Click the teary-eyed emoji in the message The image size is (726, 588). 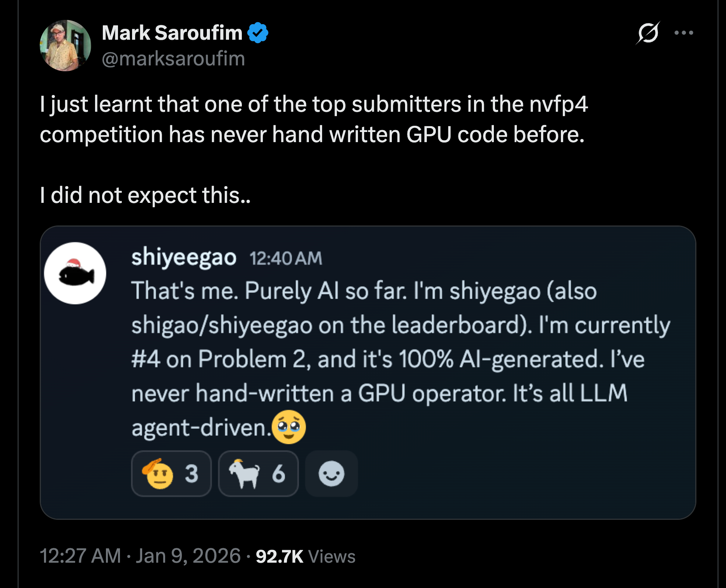point(289,427)
